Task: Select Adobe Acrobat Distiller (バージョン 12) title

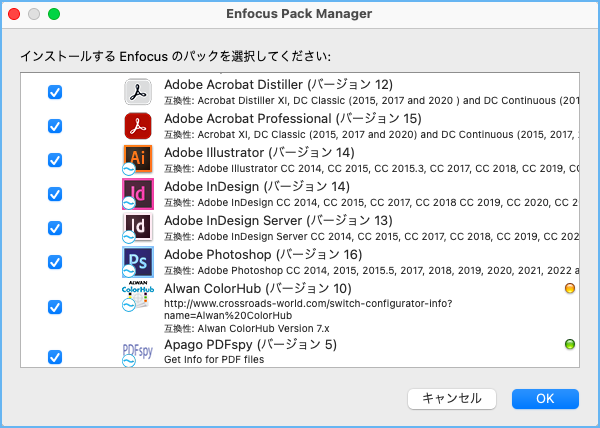Action: coord(278,84)
